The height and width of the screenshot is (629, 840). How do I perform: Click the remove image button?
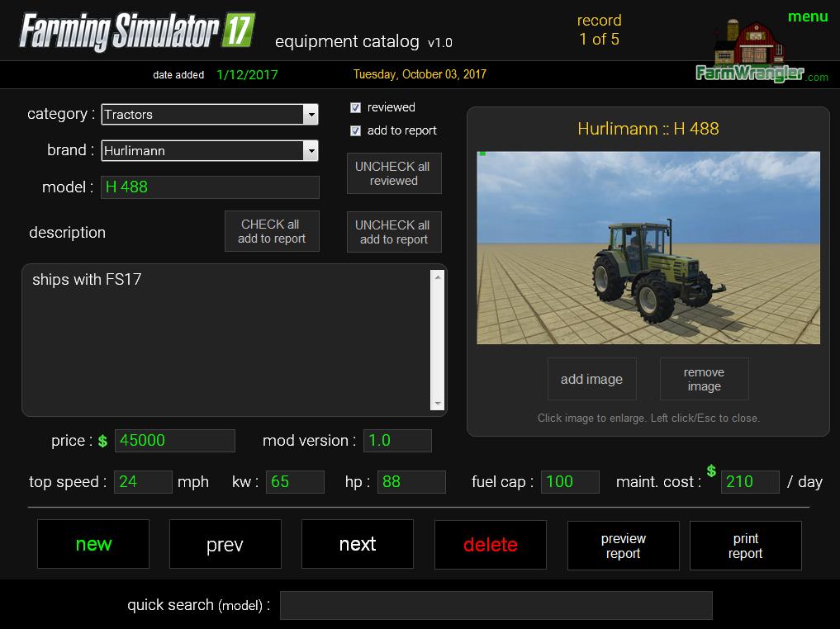point(704,380)
